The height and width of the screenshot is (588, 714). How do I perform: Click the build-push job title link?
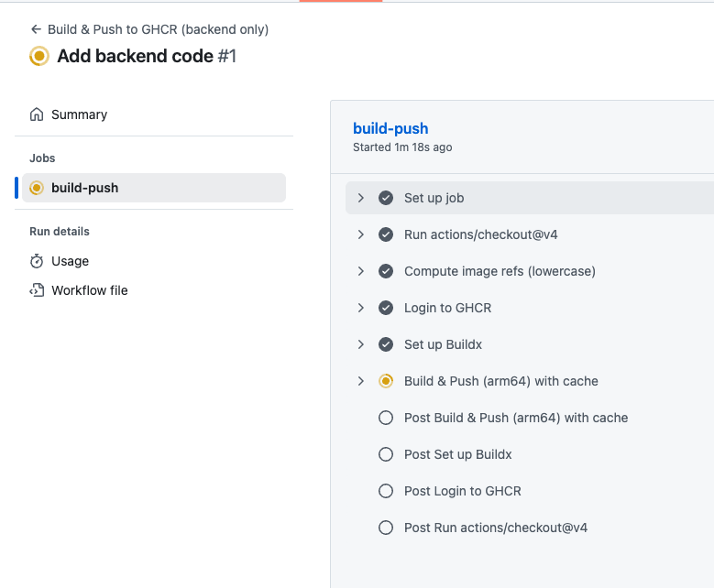(390, 128)
